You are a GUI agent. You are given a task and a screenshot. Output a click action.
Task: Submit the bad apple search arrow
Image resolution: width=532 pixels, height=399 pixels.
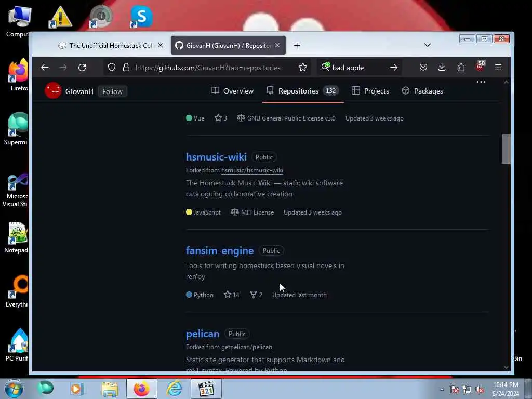(x=394, y=68)
